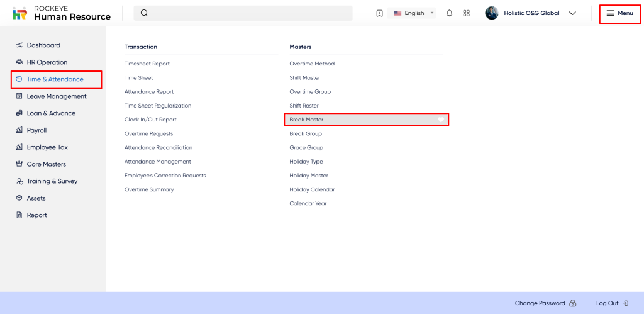Click the Rockeye HR logo
This screenshot has width=644, height=314.
[x=19, y=13]
